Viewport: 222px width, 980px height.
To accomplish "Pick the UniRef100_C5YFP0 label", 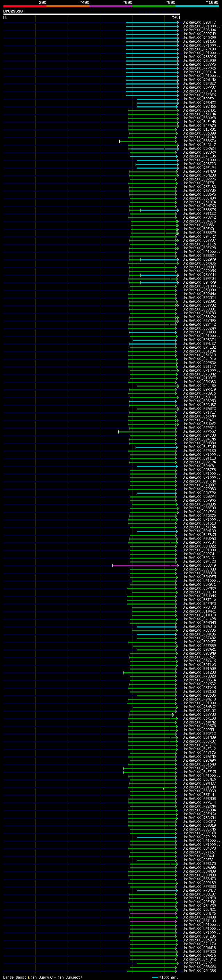I will click(199, 493).
